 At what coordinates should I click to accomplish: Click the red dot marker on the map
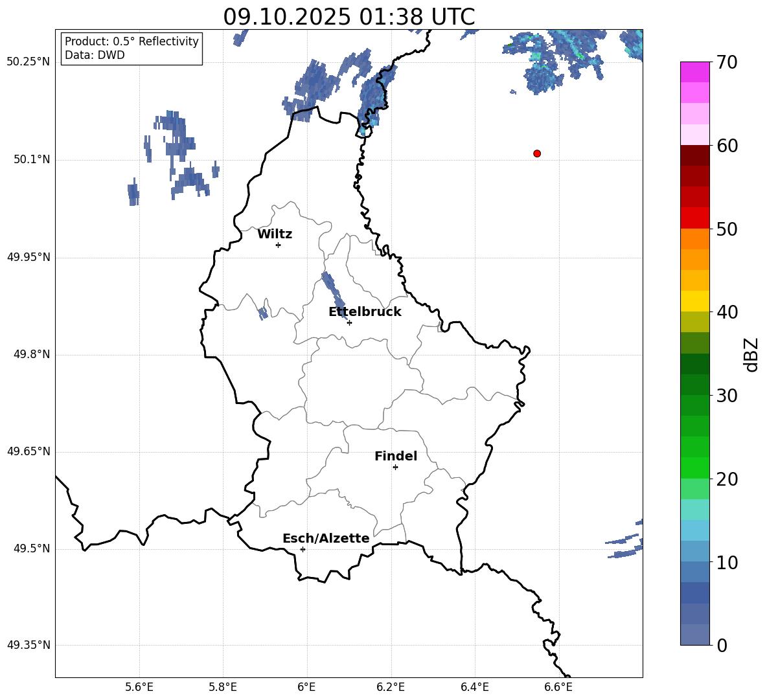[537, 153]
